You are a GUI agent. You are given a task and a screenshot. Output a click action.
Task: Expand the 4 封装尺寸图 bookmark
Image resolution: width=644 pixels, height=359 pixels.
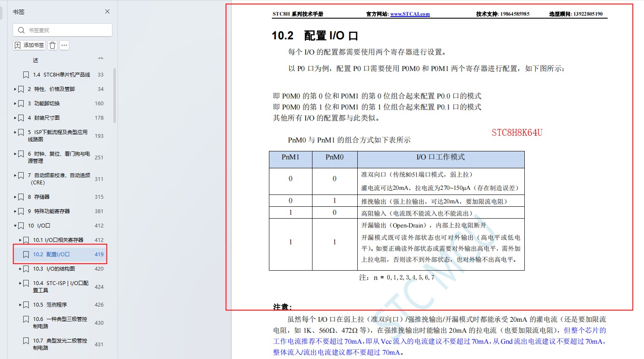pos(15,118)
